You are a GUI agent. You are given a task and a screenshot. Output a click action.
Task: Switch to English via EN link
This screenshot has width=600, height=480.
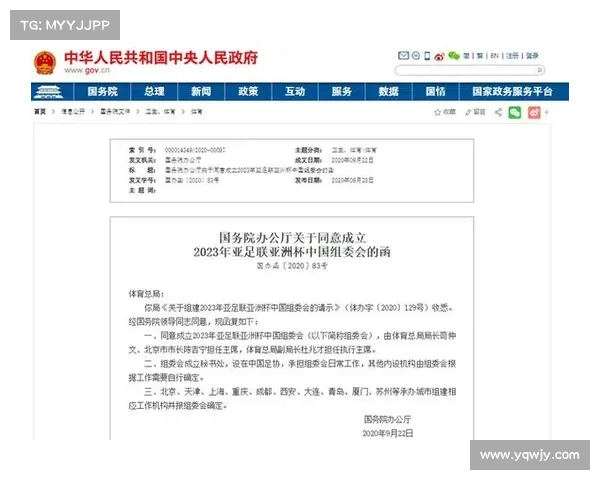point(494,56)
